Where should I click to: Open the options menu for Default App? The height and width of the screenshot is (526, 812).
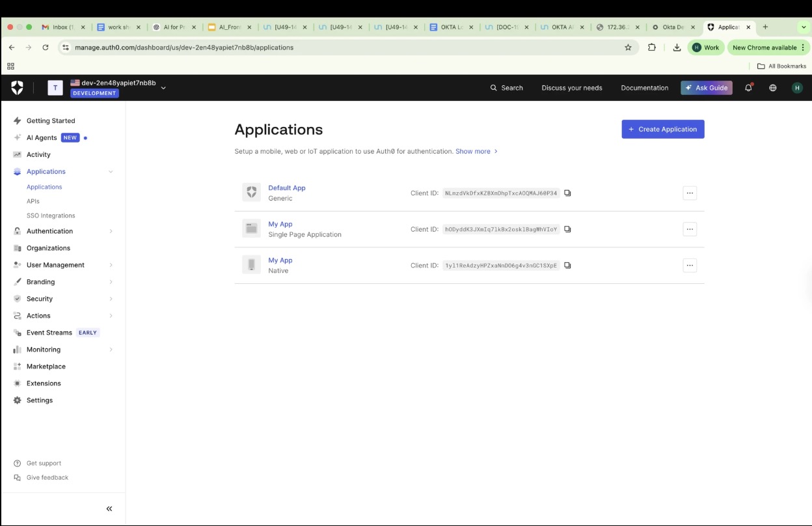point(689,193)
